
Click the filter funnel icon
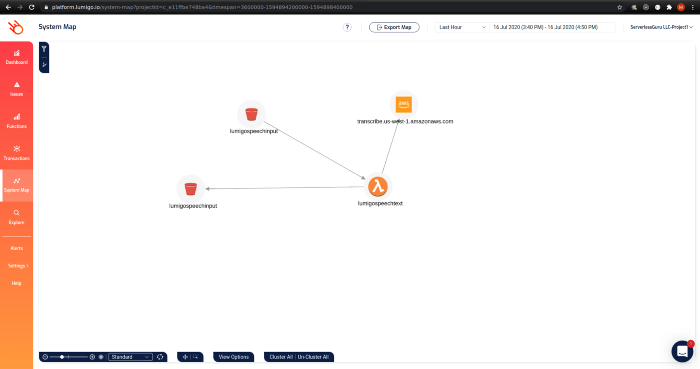click(x=44, y=49)
